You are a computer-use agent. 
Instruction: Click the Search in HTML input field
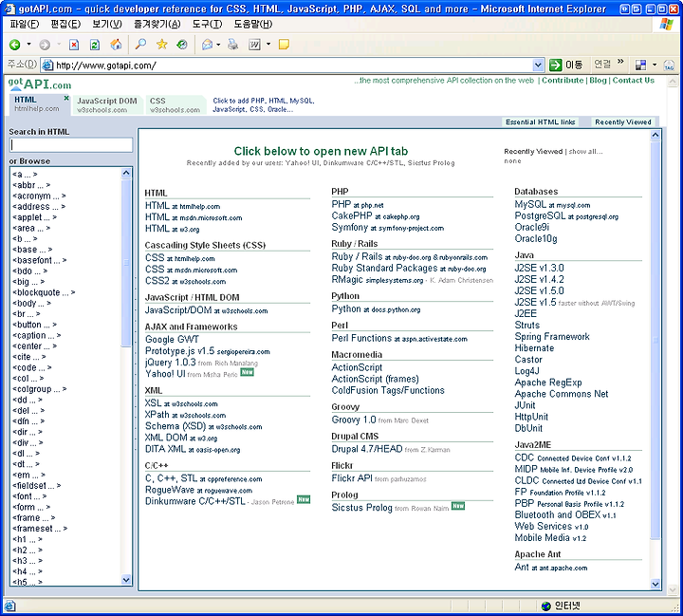tap(71, 145)
